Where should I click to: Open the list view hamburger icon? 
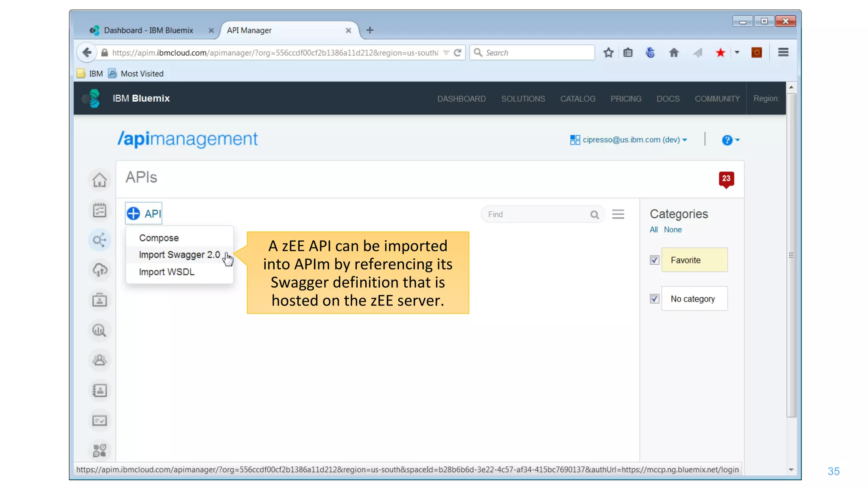coord(618,214)
